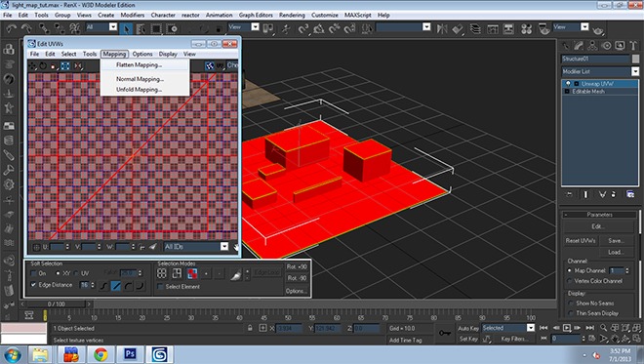Choose the linear falloff curve icon
The image size is (644, 364).
tap(116, 286)
